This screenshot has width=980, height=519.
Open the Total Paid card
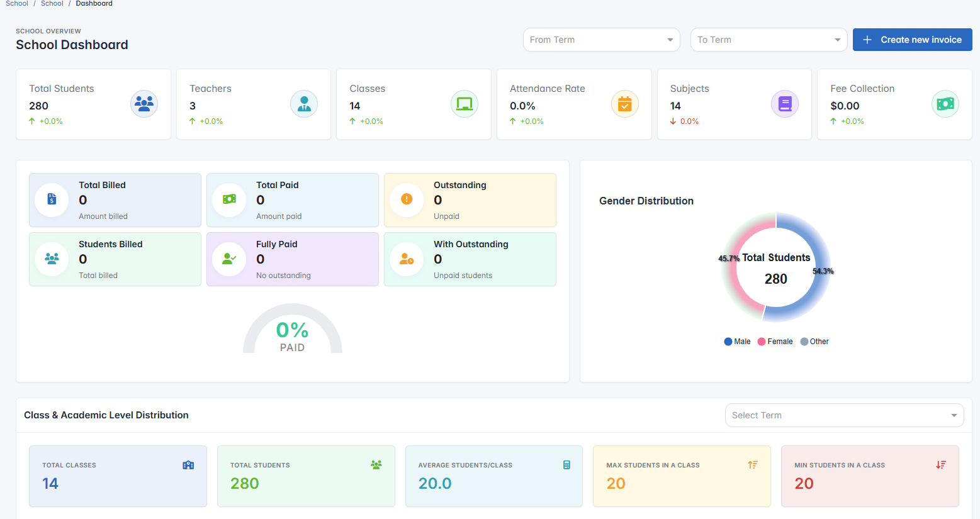tap(293, 200)
